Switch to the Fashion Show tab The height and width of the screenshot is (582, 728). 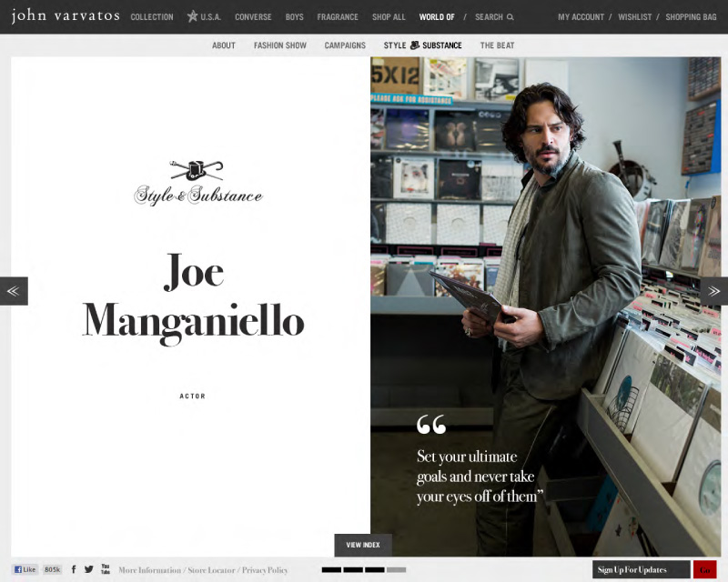coord(280,45)
